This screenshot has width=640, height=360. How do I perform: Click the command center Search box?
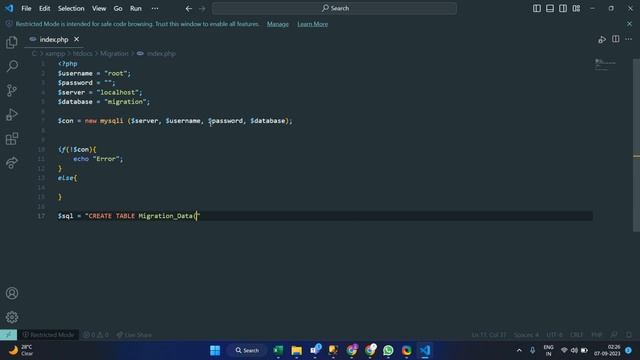334,8
